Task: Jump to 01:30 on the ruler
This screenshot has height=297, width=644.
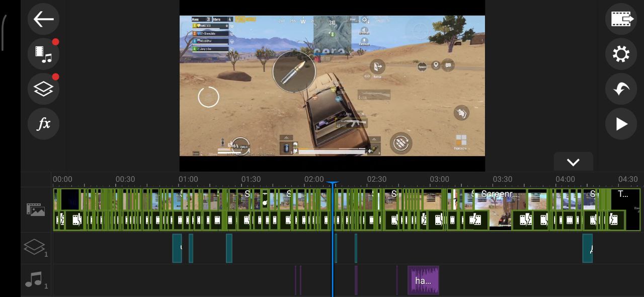Action: tap(251, 179)
